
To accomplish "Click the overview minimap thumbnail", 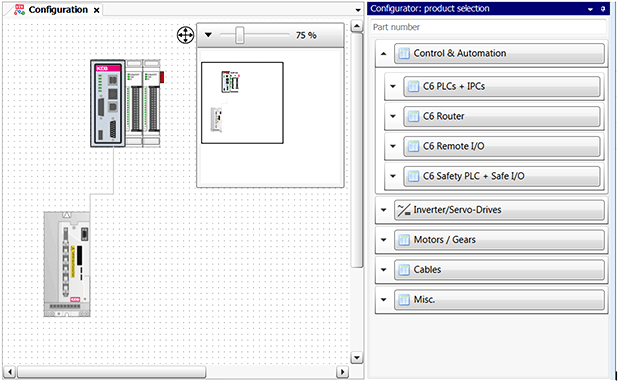I will pyautogui.click(x=242, y=103).
